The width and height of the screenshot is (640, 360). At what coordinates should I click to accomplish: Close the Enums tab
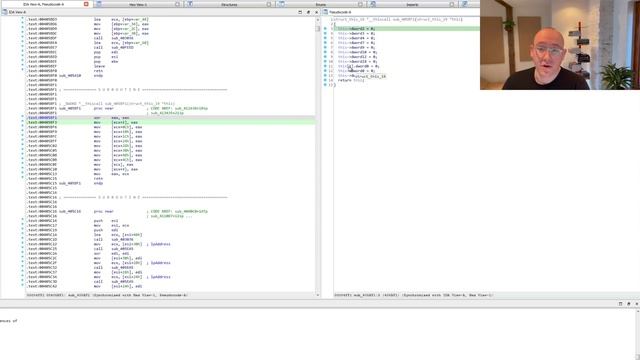click(360, 4)
